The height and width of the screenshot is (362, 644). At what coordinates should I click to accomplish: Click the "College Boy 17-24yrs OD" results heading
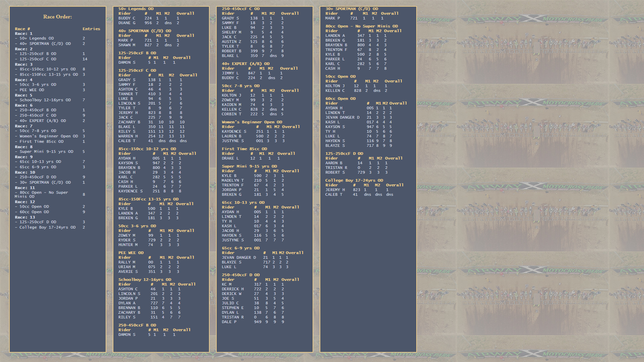354,180
